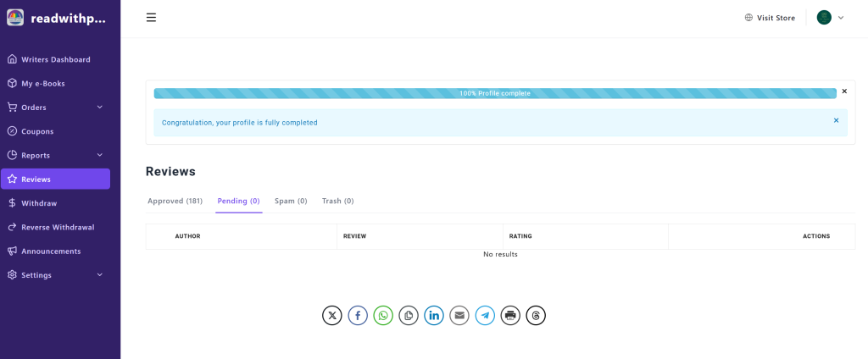
Task: Dismiss the Congratulation profile completed alert
Action: (x=836, y=120)
